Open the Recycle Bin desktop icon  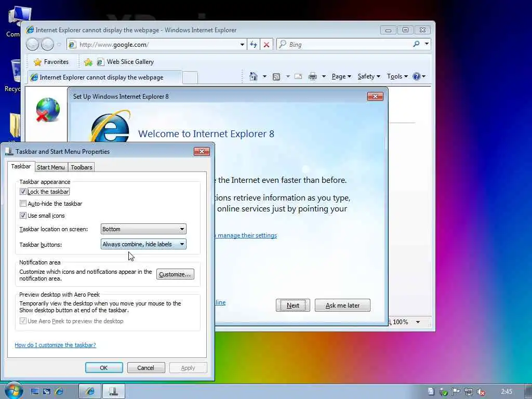point(14,76)
